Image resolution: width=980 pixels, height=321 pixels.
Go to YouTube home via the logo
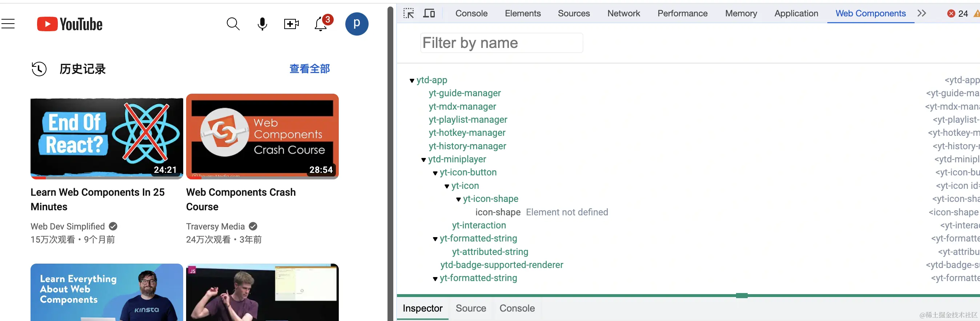pyautogui.click(x=70, y=24)
